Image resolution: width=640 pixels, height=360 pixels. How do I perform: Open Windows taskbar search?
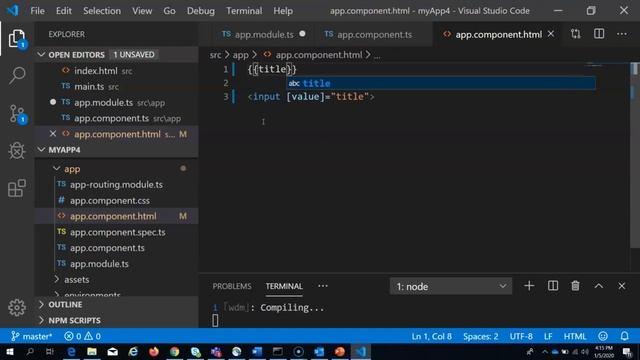pyautogui.click(x=30, y=351)
